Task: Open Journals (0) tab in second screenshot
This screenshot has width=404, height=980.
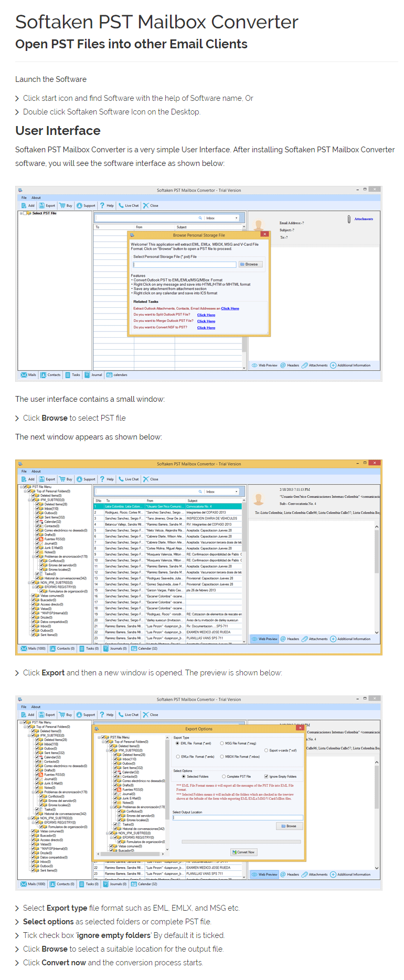Action: pyautogui.click(x=115, y=649)
